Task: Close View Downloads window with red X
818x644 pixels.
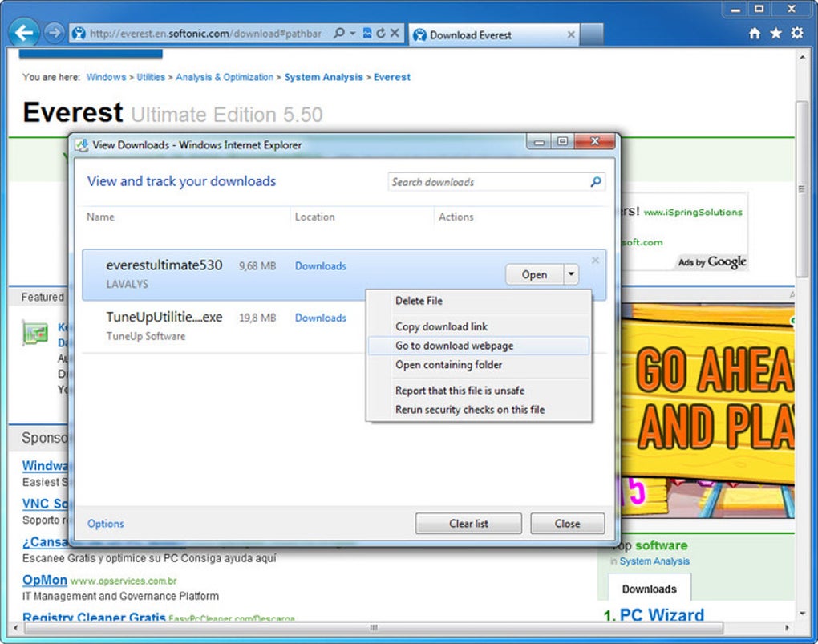Action: pos(595,141)
